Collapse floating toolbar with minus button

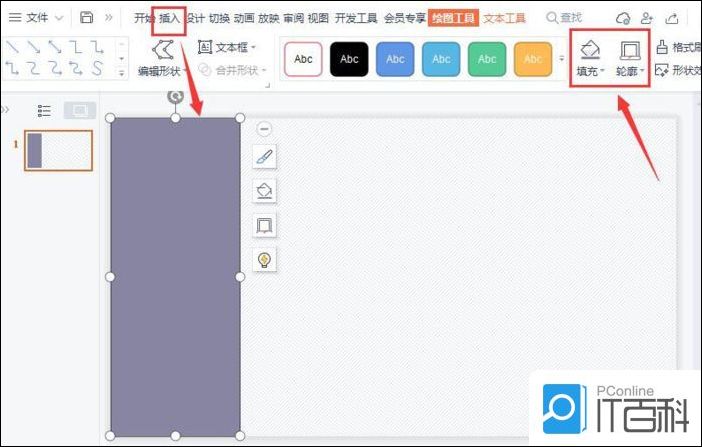[x=264, y=129]
